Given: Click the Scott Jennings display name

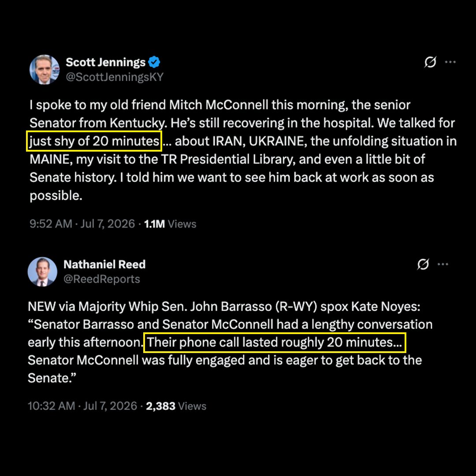Looking at the screenshot, I should tap(106, 62).
